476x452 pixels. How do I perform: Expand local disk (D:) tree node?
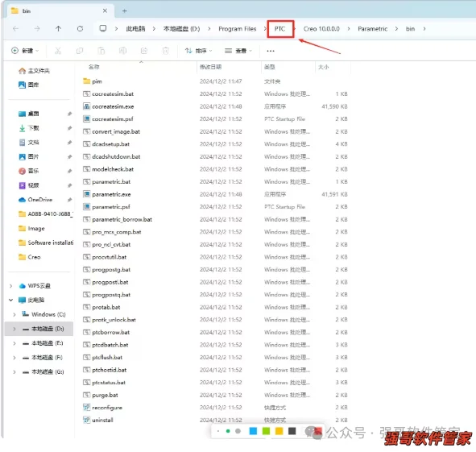click(x=14, y=329)
